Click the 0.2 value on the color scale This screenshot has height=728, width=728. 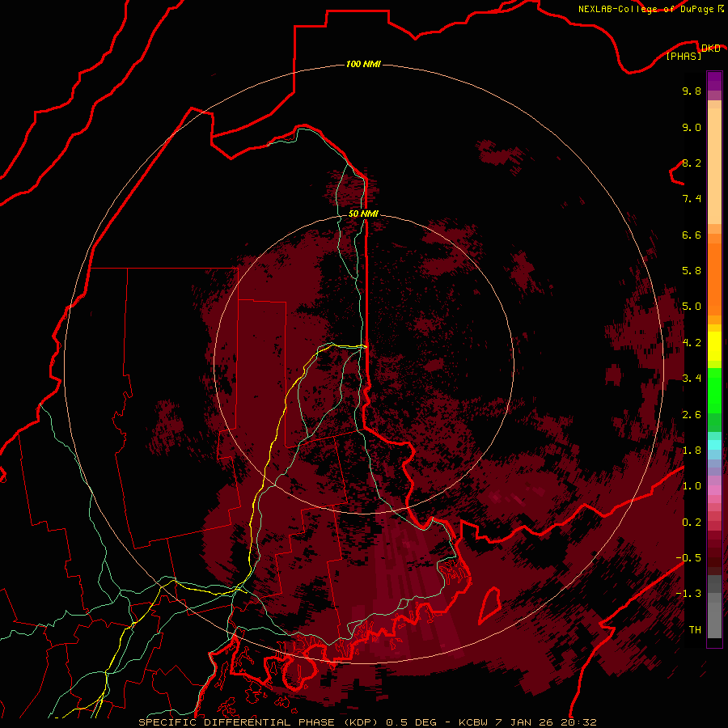[692, 523]
